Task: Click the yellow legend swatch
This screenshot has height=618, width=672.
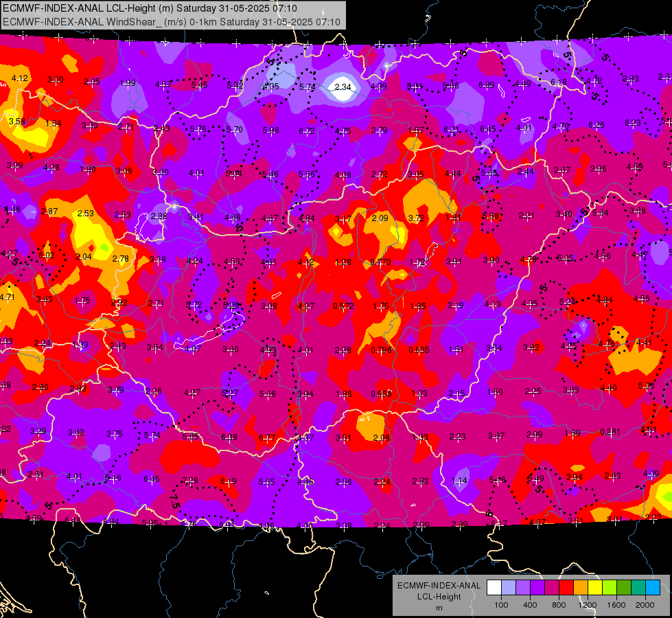Action: (595, 588)
